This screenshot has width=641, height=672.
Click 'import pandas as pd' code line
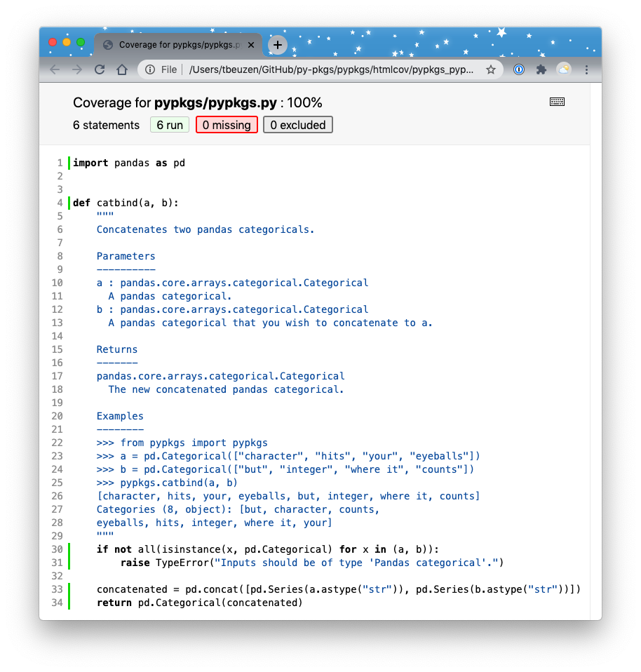[129, 163]
